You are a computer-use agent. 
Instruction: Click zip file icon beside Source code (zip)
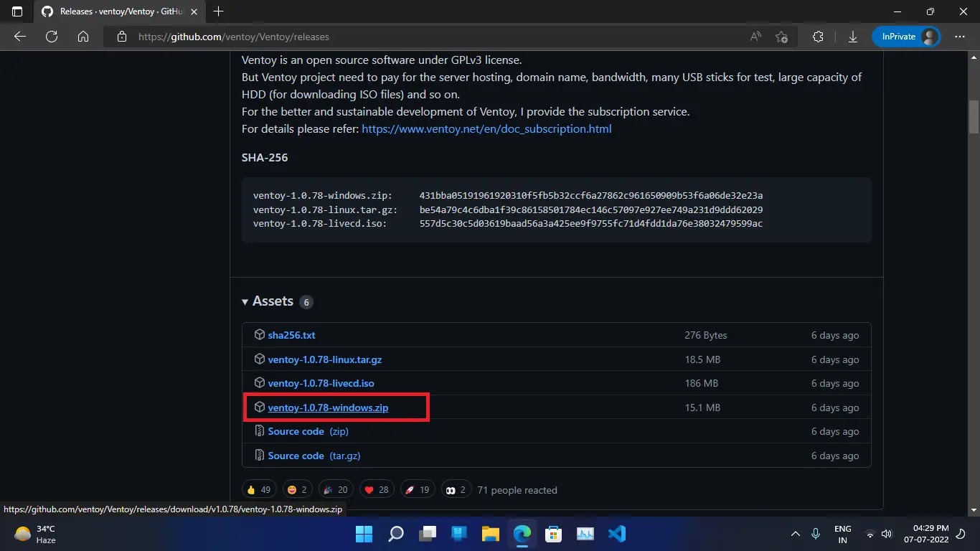[x=260, y=431]
